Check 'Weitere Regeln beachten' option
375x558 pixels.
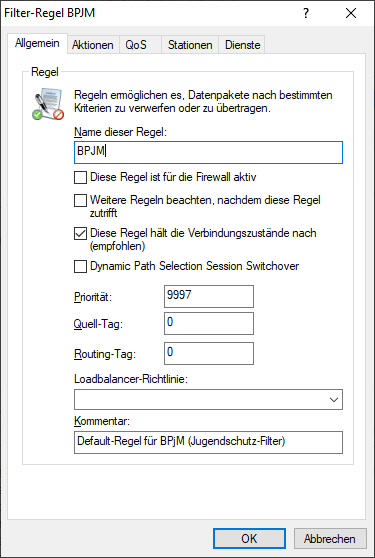tap(80, 200)
